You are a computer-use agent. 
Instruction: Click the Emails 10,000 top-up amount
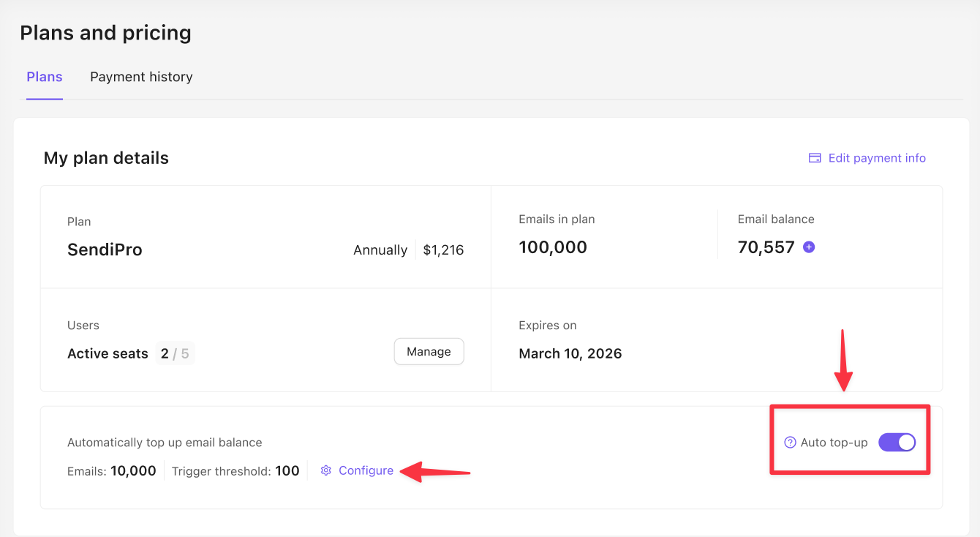(133, 470)
